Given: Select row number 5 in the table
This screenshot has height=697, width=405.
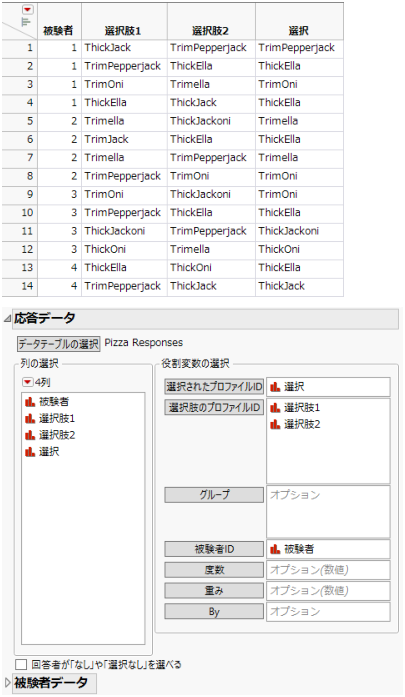Looking at the screenshot, I should (20, 121).
